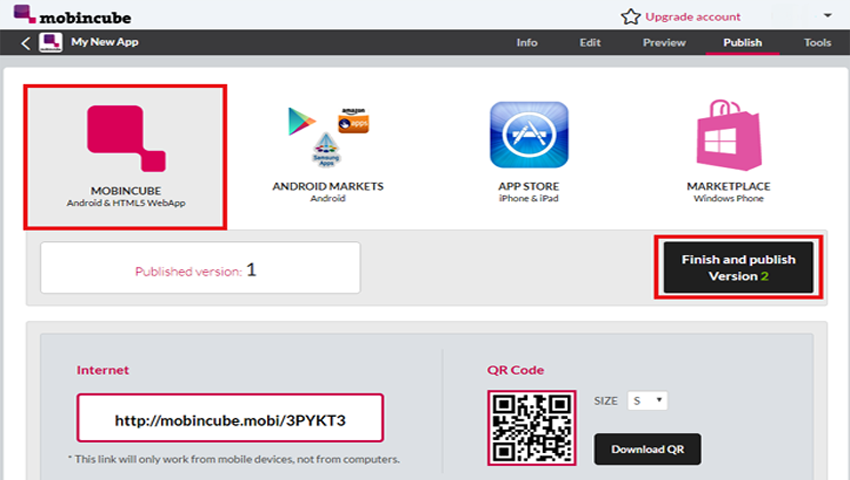Open the Tools tab

pos(817,43)
